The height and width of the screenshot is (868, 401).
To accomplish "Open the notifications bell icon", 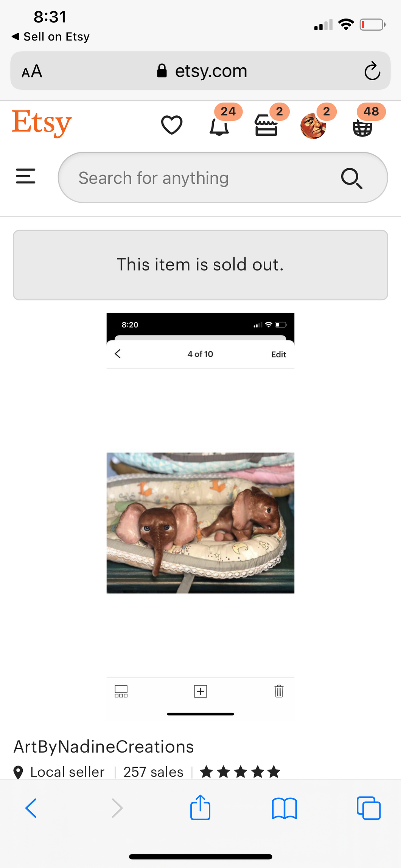I will (219, 126).
